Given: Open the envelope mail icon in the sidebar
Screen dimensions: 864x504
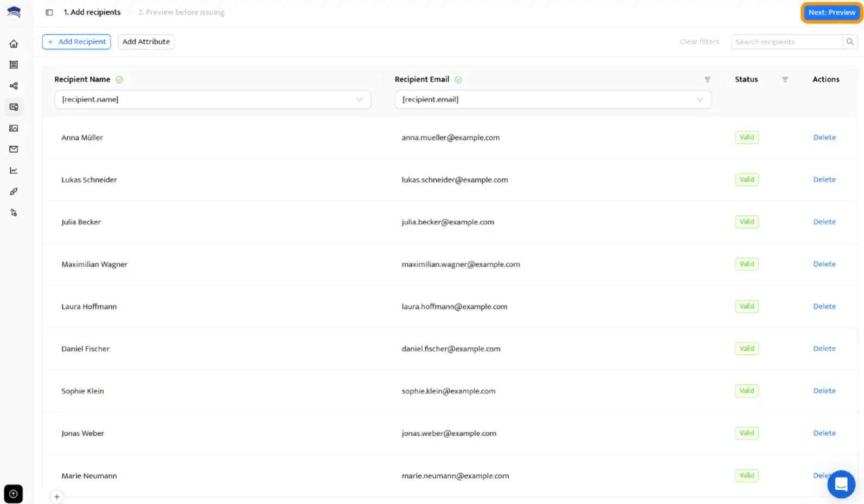Looking at the screenshot, I should point(14,149).
